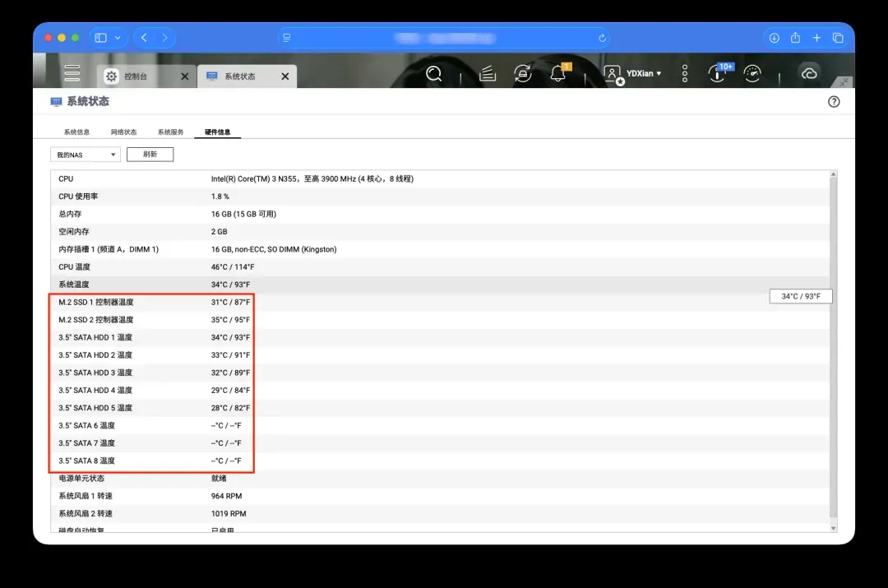Image resolution: width=888 pixels, height=588 pixels.
Task: Open notifications bell icon
Action: tap(558, 74)
